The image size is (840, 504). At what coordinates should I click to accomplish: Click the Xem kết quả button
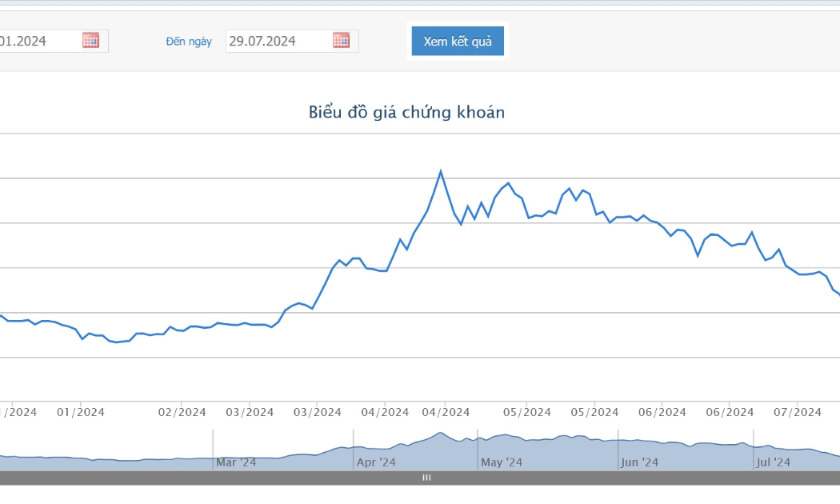pos(458,42)
